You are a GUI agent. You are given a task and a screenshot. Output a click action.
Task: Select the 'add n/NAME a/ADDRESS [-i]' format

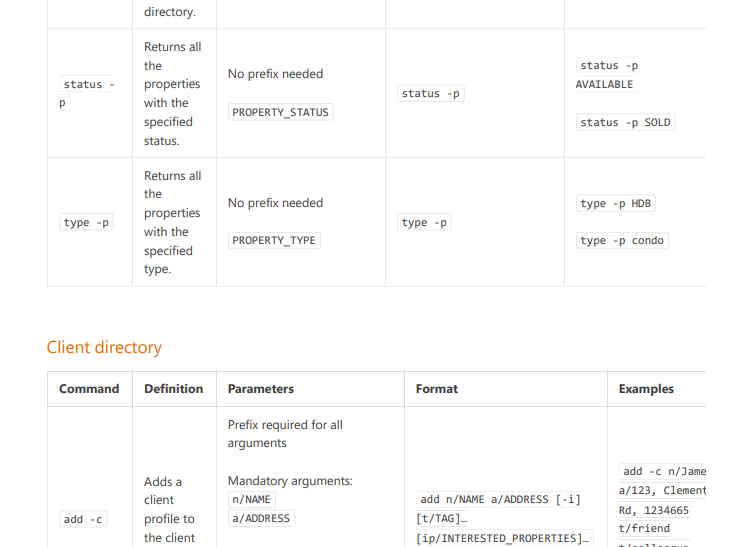pyautogui.click(x=500, y=500)
